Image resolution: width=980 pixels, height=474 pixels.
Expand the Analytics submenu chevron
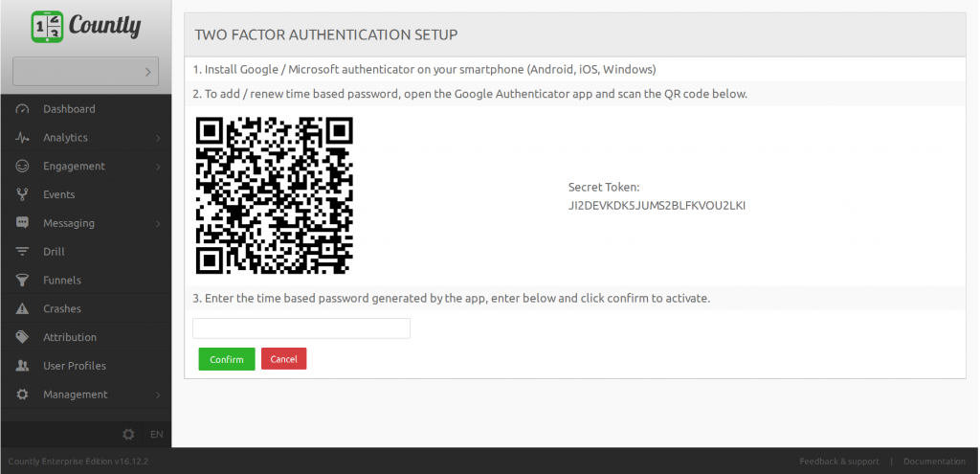coord(158,138)
